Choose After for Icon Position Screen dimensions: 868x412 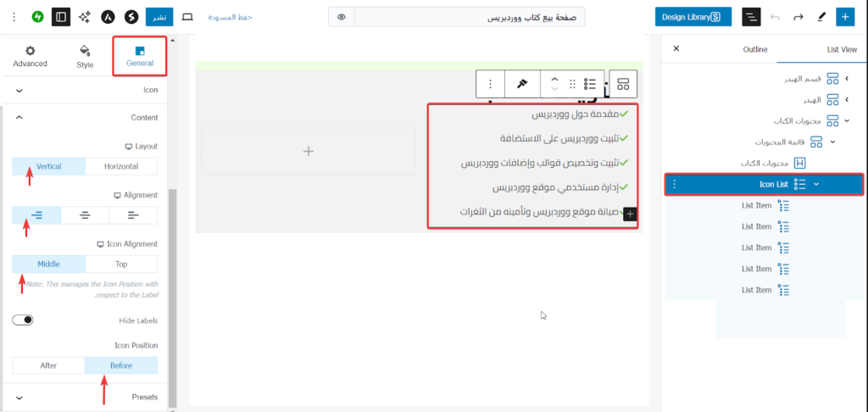click(x=48, y=365)
